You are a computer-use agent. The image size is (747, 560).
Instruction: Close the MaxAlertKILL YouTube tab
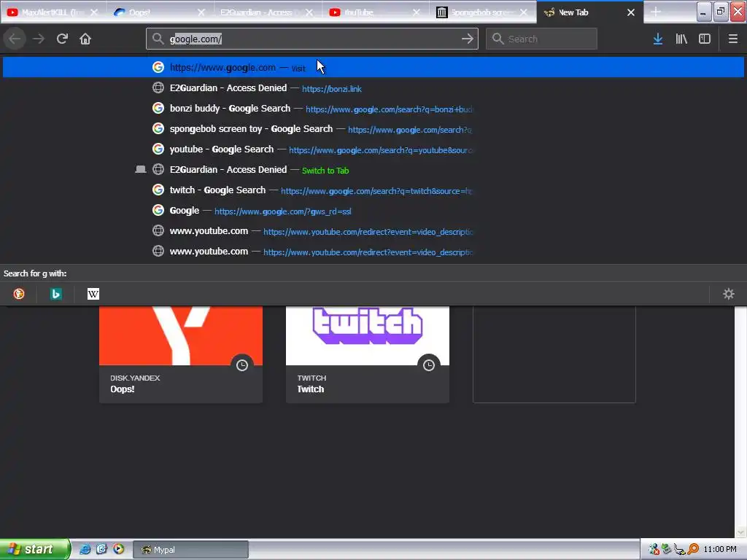[94, 12]
